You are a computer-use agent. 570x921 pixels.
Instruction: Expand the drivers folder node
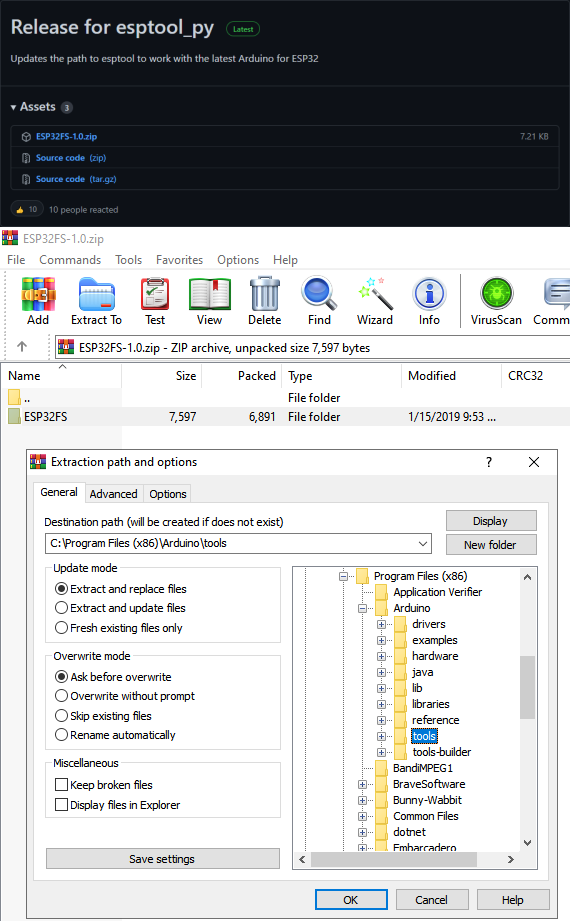(381, 624)
